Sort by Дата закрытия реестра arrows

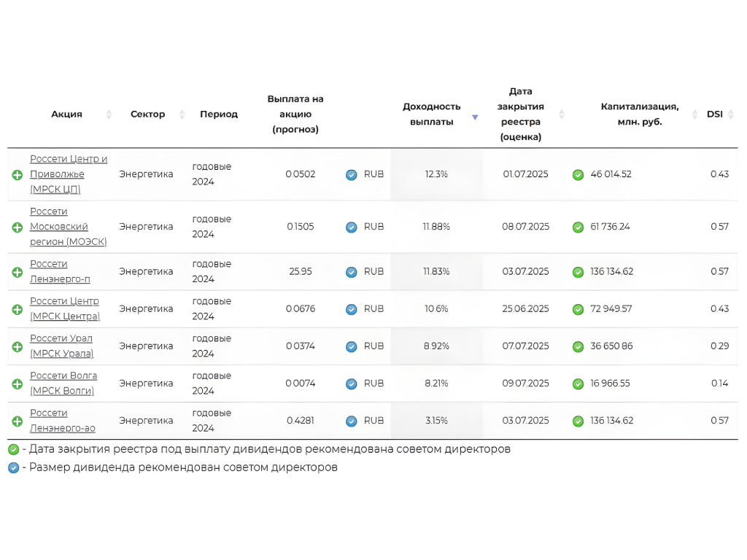(x=562, y=114)
